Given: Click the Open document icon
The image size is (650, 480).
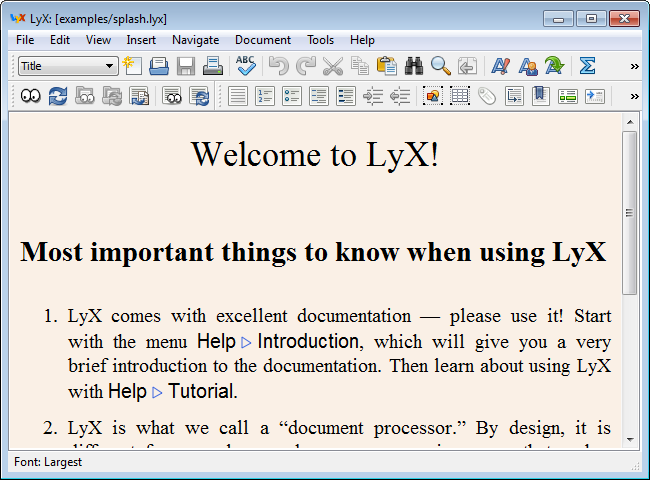Looking at the screenshot, I should pyautogui.click(x=159, y=66).
